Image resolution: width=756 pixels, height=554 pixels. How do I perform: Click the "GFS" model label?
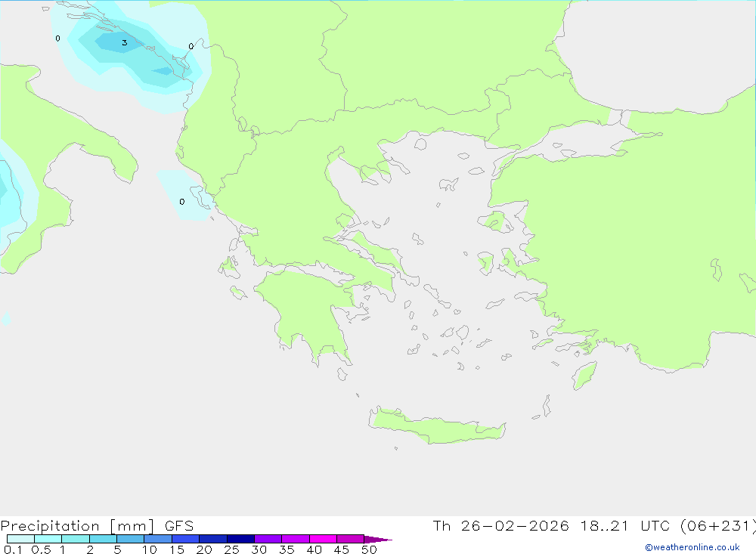(179, 526)
